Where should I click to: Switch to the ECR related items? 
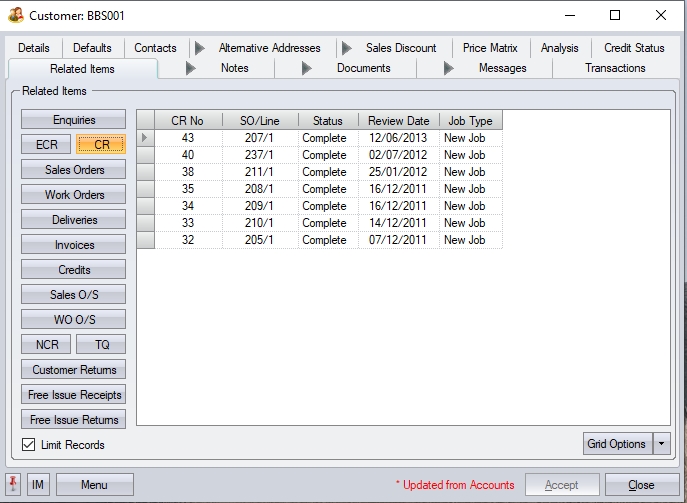click(46, 145)
